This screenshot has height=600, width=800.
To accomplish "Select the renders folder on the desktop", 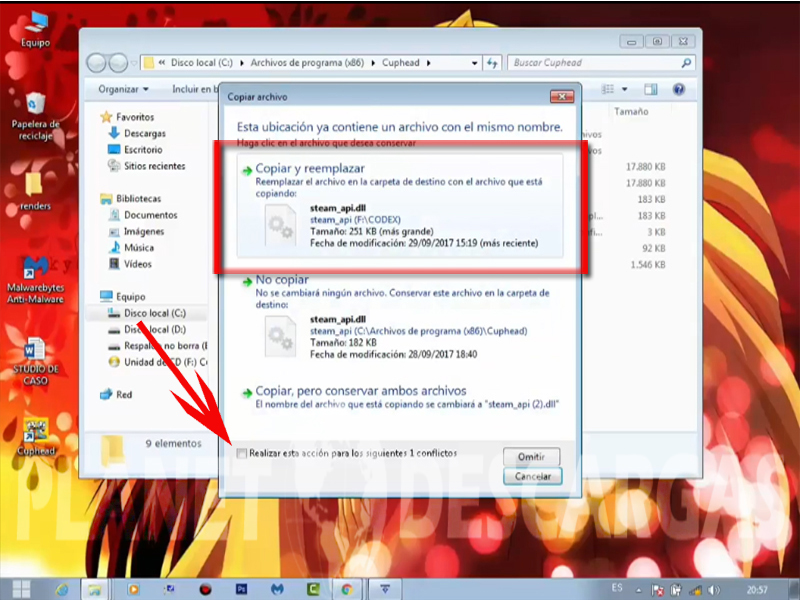I will (35, 191).
